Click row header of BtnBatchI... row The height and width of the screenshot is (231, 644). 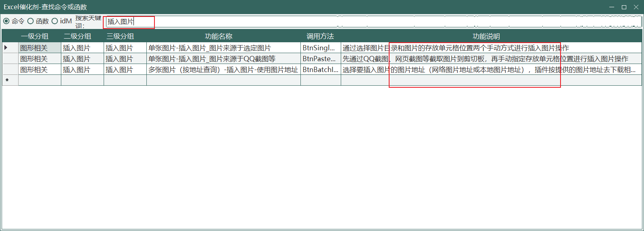[10, 69]
